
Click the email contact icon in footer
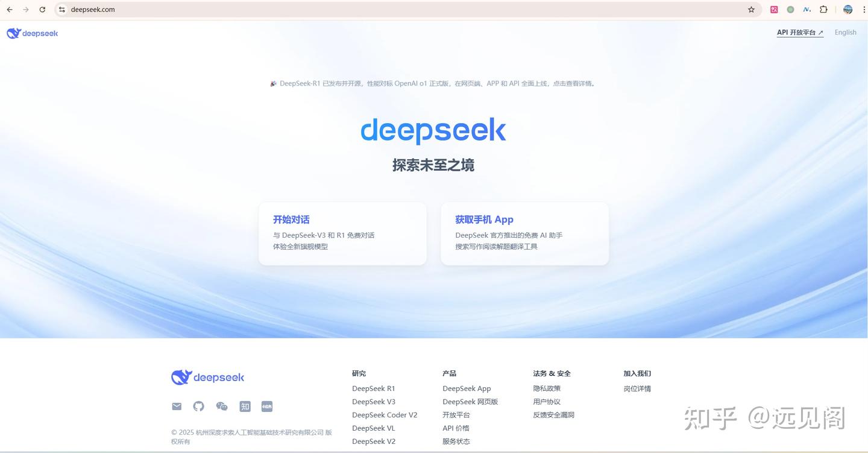click(177, 406)
